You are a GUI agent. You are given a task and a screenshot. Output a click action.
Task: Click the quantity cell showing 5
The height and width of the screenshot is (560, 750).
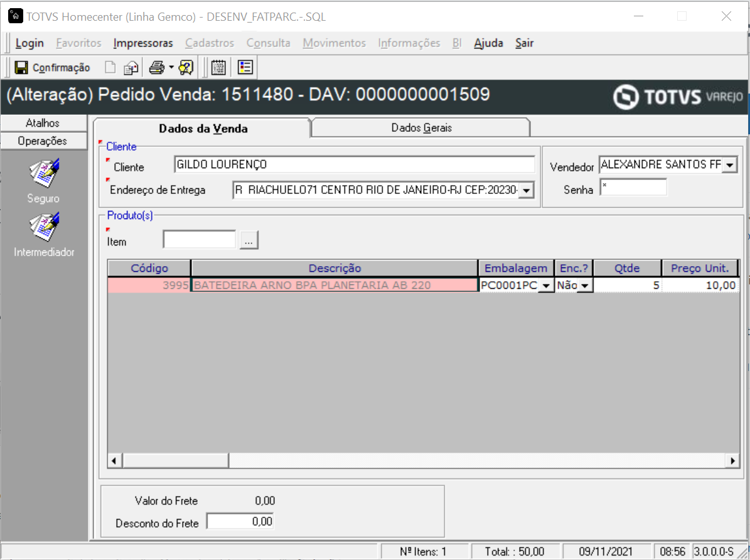pos(627,285)
